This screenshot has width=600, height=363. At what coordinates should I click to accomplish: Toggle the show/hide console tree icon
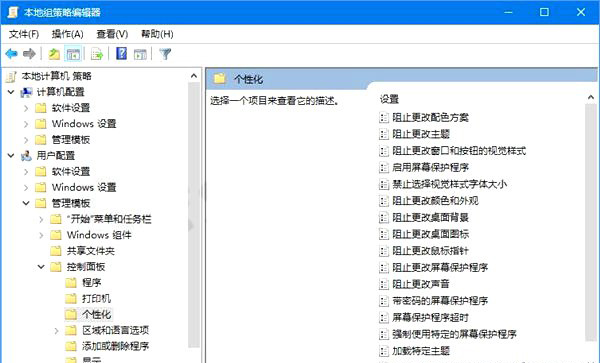[x=73, y=54]
